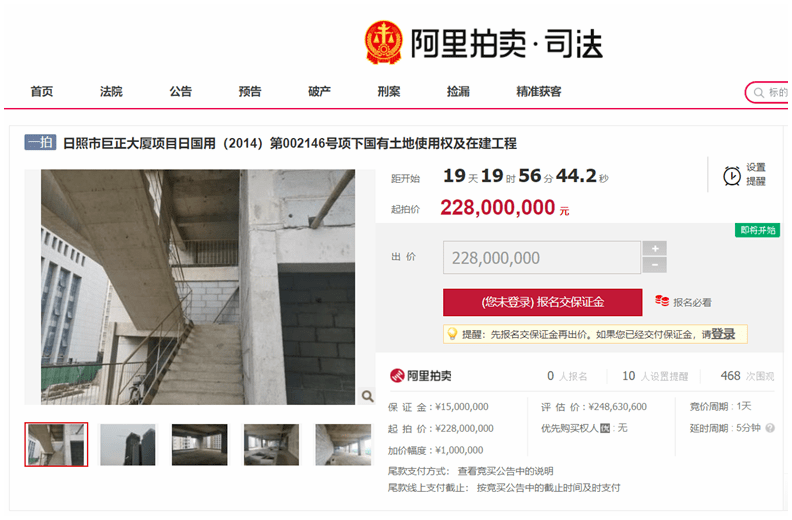Open the 报名必看 link
The height and width of the screenshot is (520, 792).
(692, 303)
